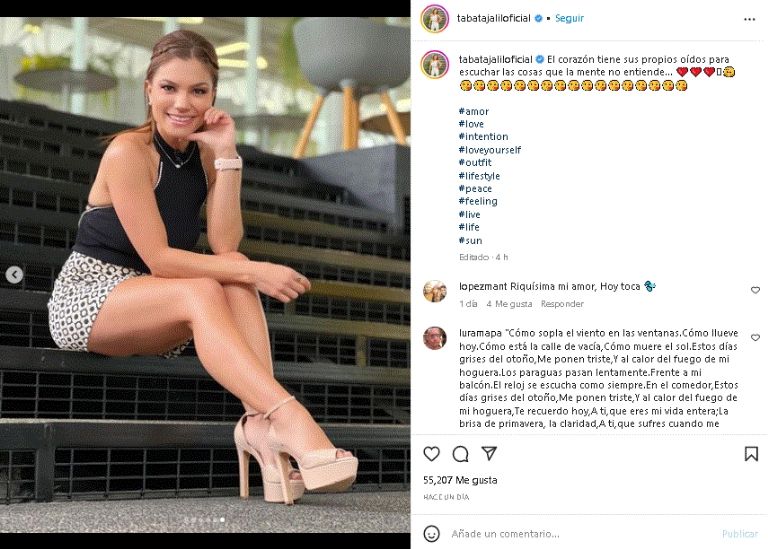Reply to lopezmant's comment via Responder
Image resolution: width=768 pixels, height=549 pixels.
(x=562, y=304)
